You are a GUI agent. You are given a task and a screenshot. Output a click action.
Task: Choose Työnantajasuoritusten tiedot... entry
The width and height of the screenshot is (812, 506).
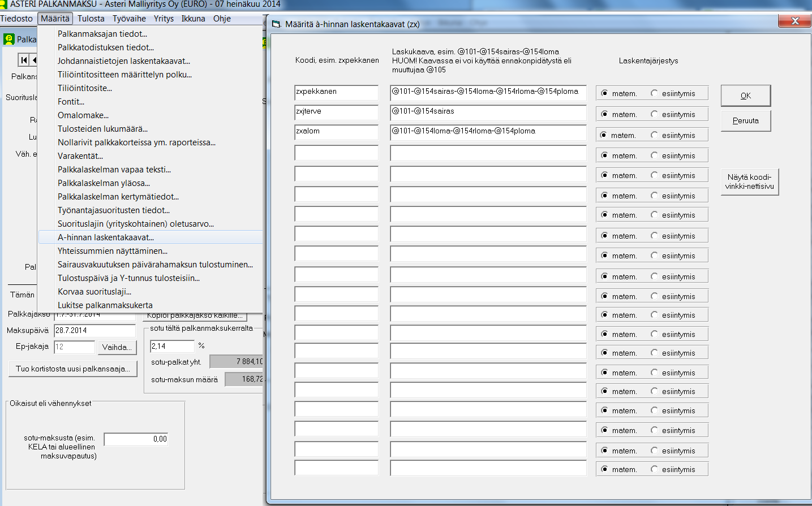(x=151, y=210)
